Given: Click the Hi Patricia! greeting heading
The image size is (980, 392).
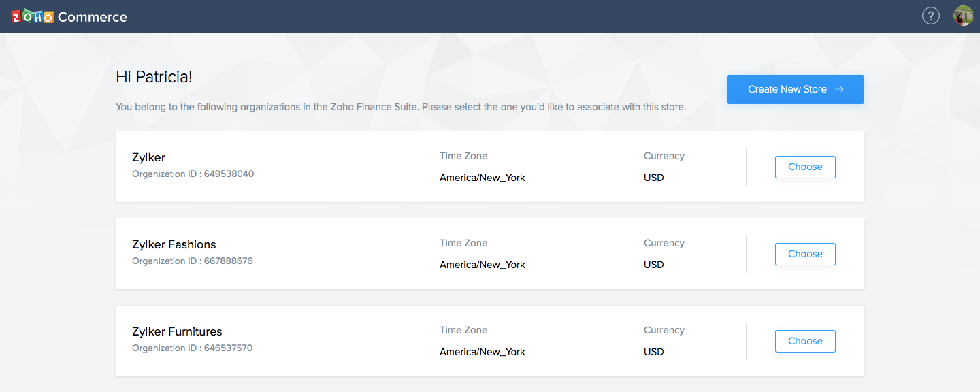Looking at the screenshot, I should pos(154,77).
